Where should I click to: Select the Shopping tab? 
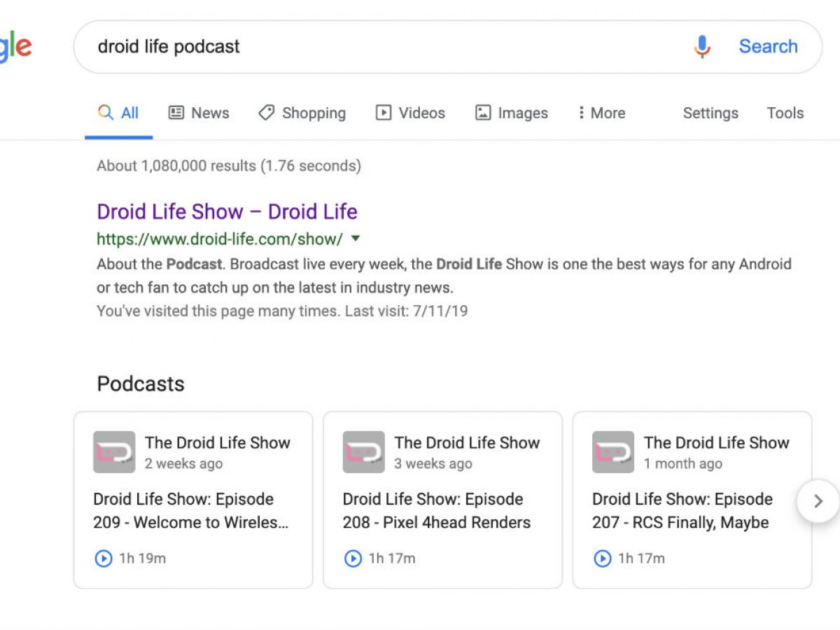coord(302,113)
